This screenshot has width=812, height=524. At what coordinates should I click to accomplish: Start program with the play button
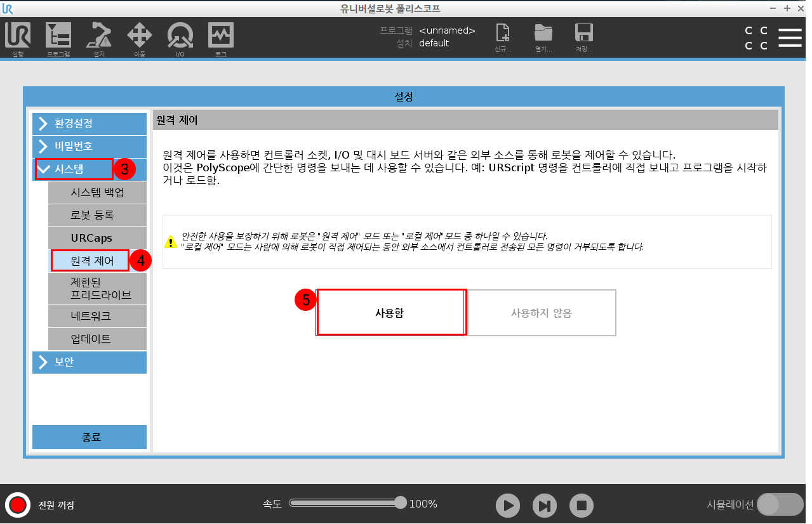(507, 506)
